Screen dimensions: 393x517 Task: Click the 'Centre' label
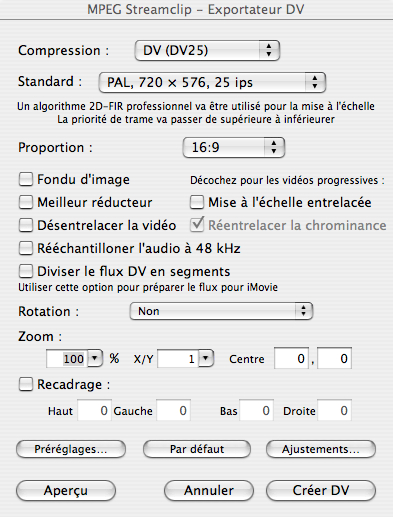247,359
